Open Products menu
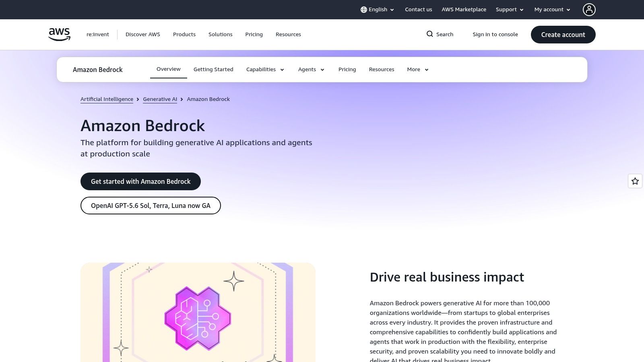Screen dimensions: 644x362 (184, 35)
